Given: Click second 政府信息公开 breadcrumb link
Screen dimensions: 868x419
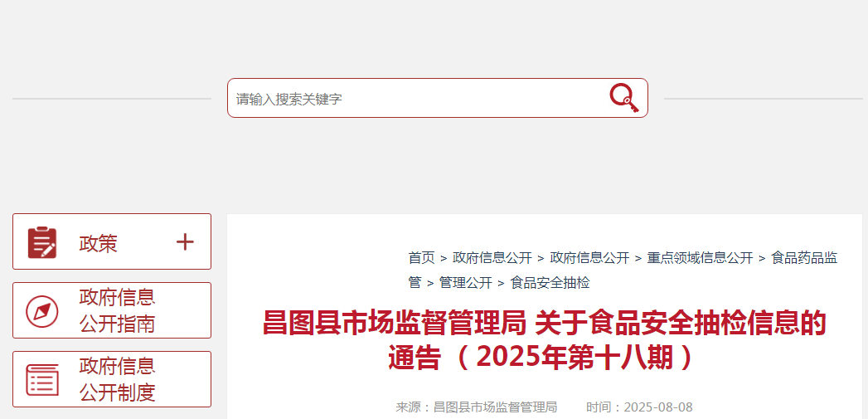Looking at the screenshot, I should pos(589,258).
